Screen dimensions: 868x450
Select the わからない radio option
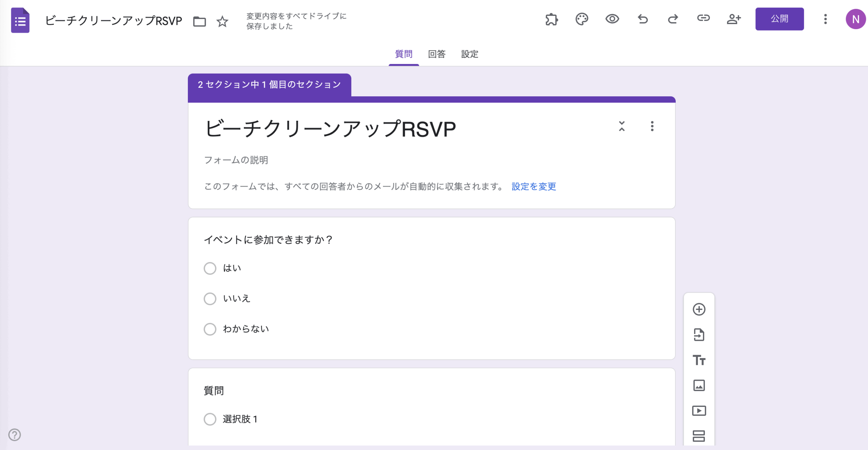210,329
